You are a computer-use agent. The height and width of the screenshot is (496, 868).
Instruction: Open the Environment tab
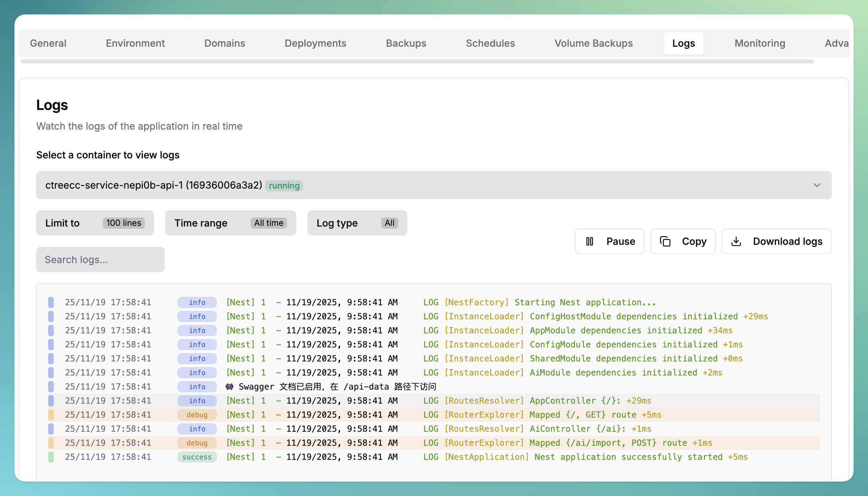pyautogui.click(x=135, y=43)
